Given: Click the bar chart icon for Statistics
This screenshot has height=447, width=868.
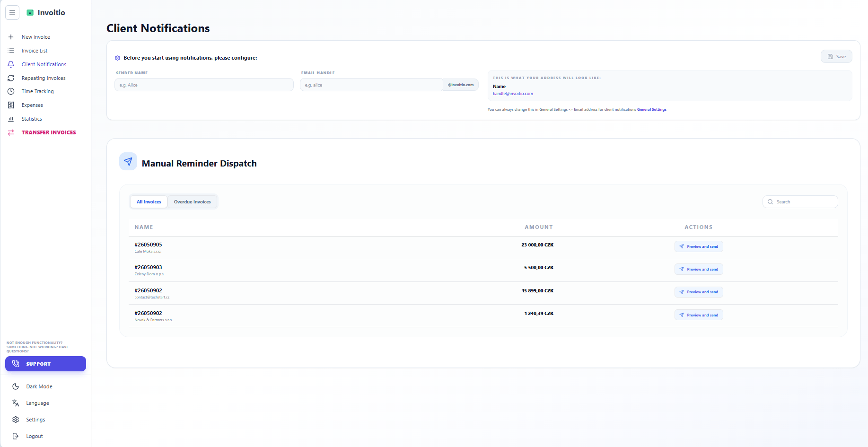Looking at the screenshot, I should 11,119.
